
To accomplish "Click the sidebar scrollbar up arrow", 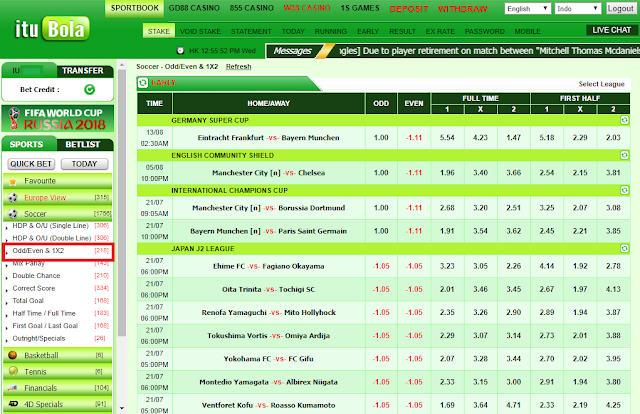I will (x=122, y=65).
